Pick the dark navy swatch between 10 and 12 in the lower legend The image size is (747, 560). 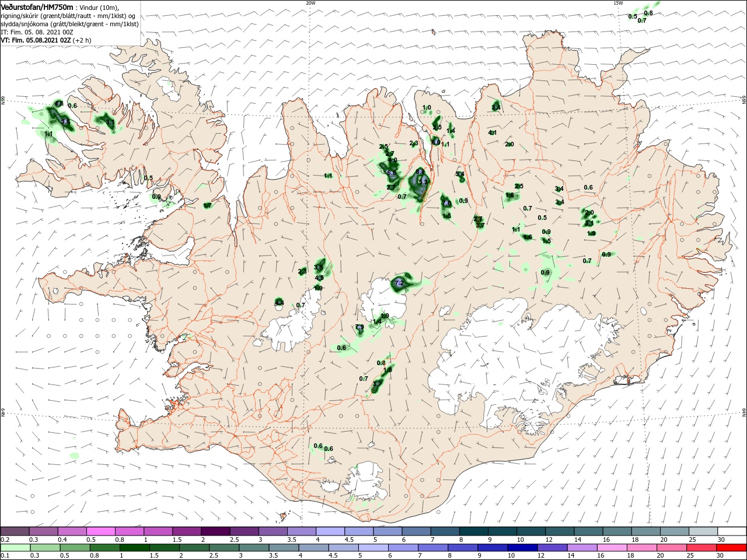pos(522,548)
